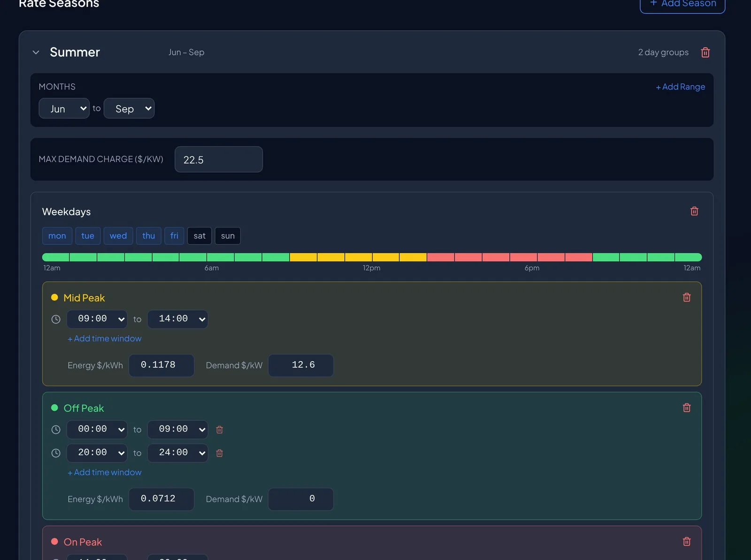The height and width of the screenshot is (560, 751).
Task: Edit Mid Peak Demand $/kW field
Action: pyautogui.click(x=301, y=365)
